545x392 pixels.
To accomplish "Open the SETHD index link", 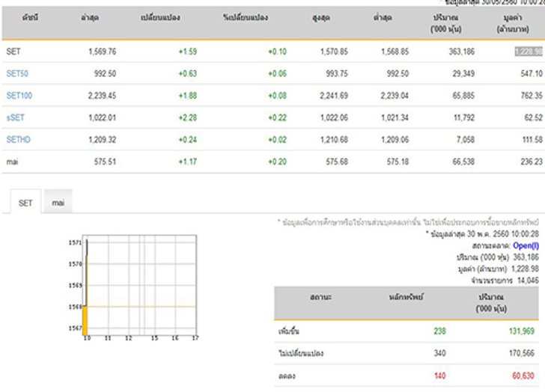I will (x=19, y=140).
